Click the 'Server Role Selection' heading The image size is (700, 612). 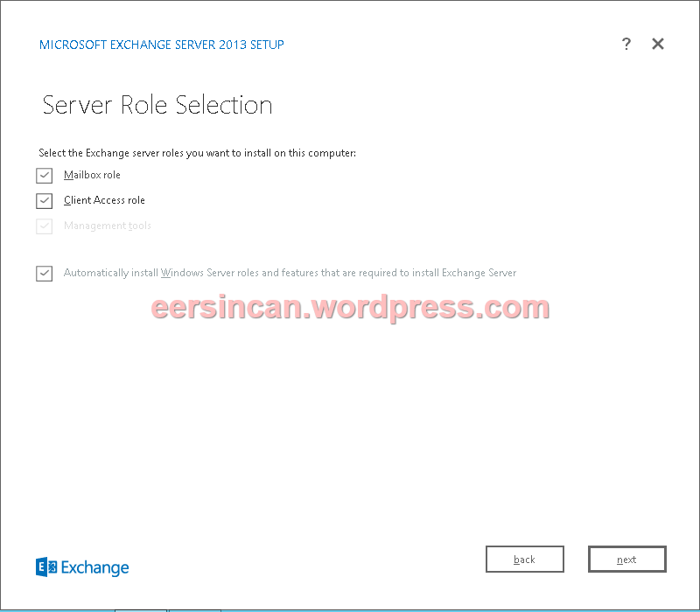[x=157, y=106]
